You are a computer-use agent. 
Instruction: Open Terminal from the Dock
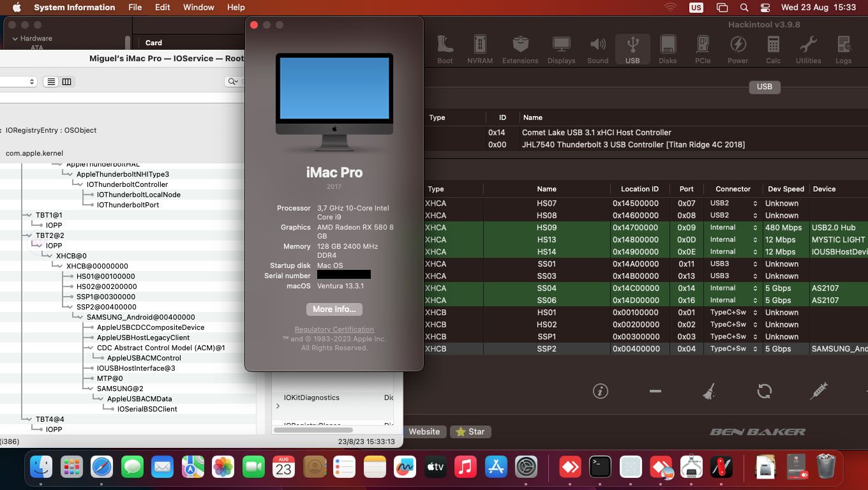[x=600, y=467]
